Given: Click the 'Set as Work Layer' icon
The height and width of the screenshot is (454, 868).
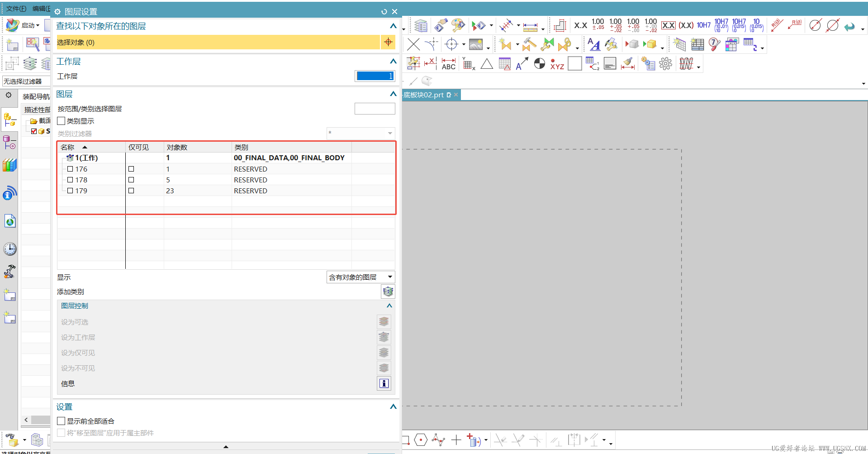Looking at the screenshot, I should click(x=384, y=337).
